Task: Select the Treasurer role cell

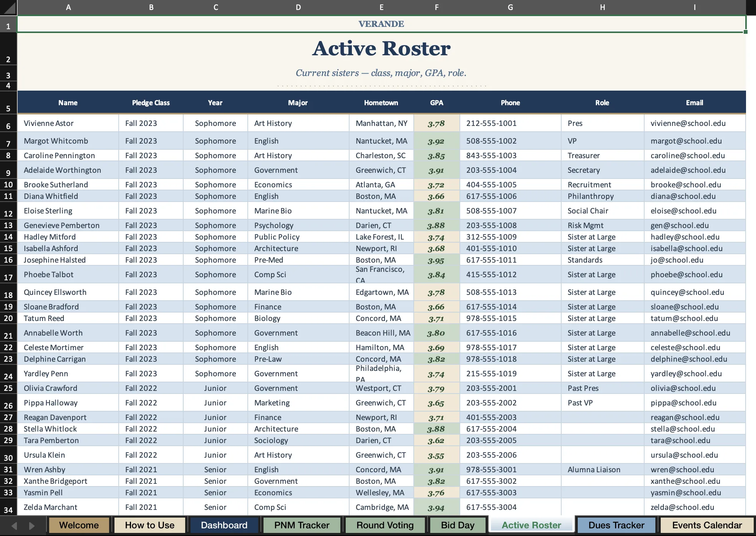Action: tap(602, 156)
